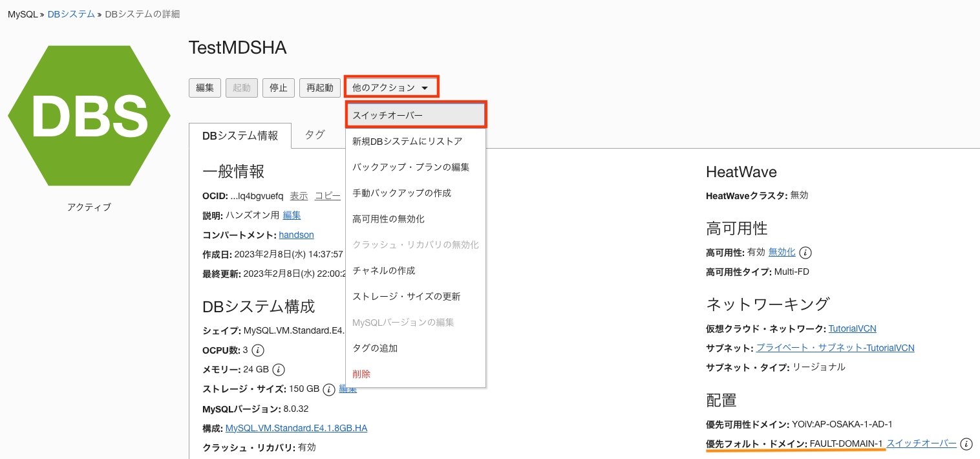Click DBシステム breadcrumb link
Image resolution: width=980 pixels, height=459 pixels.
[x=71, y=14]
